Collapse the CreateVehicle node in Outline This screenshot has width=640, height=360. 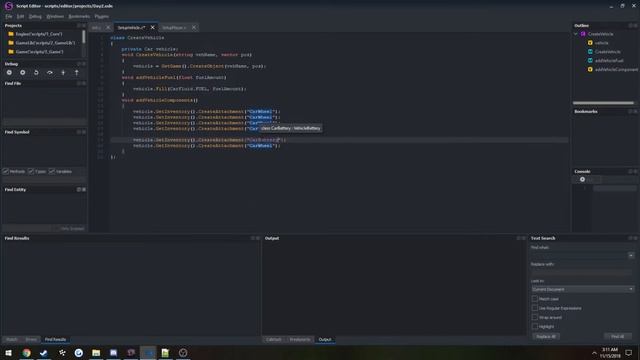[576, 34]
